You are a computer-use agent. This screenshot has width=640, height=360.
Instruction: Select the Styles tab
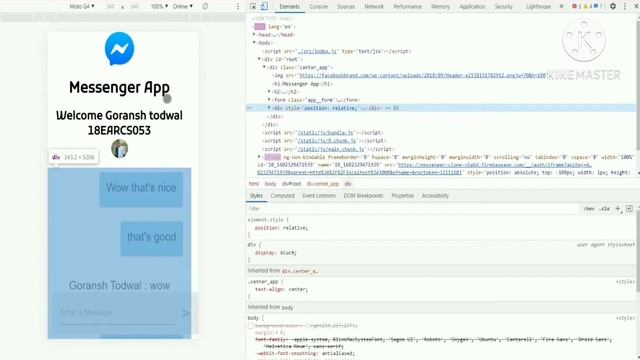tap(256, 196)
